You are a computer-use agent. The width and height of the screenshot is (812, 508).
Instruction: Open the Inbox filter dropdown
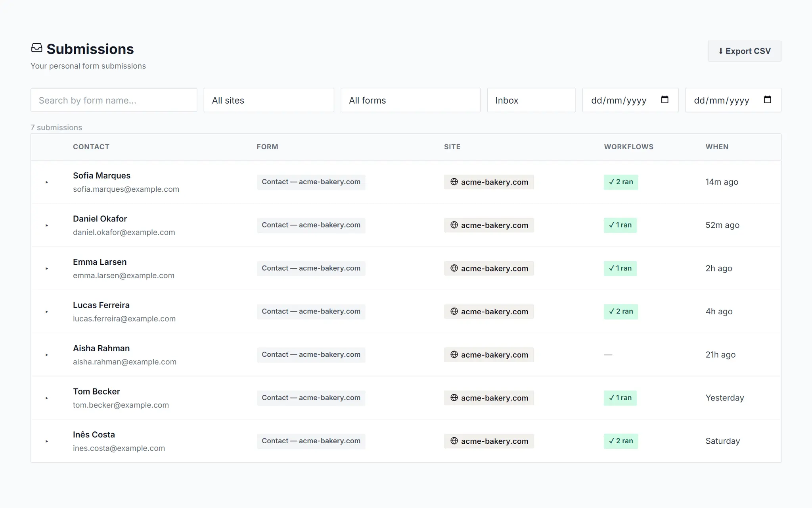(531, 100)
